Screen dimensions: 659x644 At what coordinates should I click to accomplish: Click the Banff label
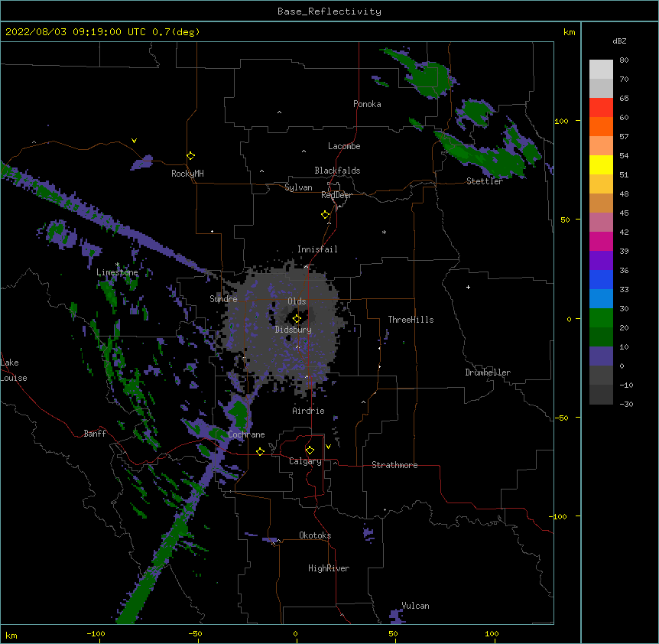pyautogui.click(x=95, y=434)
